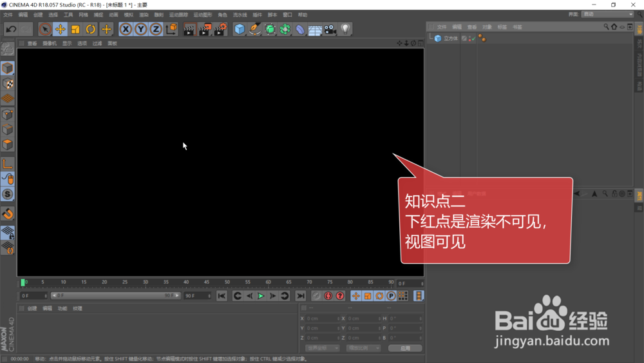The width and height of the screenshot is (644, 363).
Task: Toggle the Y axis lock
Action: [141, 29]
